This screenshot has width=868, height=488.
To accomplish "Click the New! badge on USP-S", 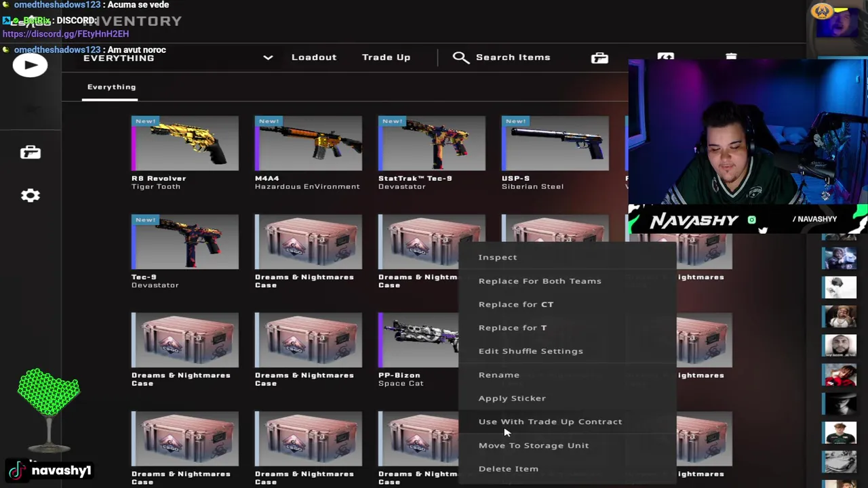I will pos(515,121).
